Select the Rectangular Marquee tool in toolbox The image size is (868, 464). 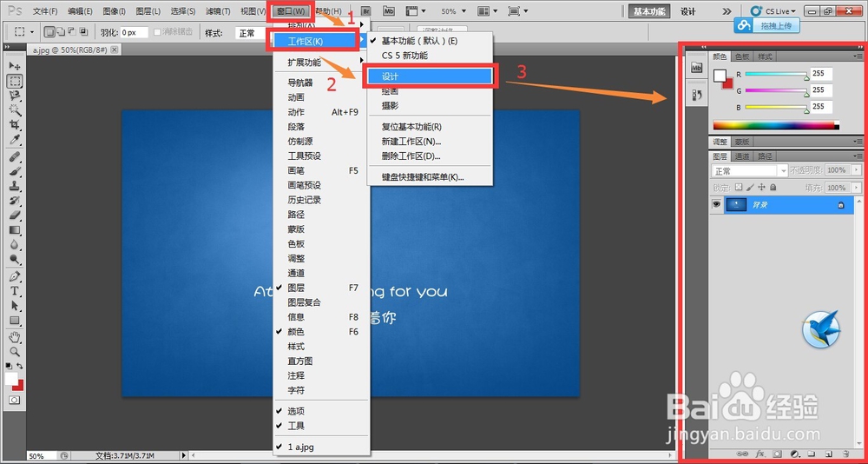click(x=15, y=81)
